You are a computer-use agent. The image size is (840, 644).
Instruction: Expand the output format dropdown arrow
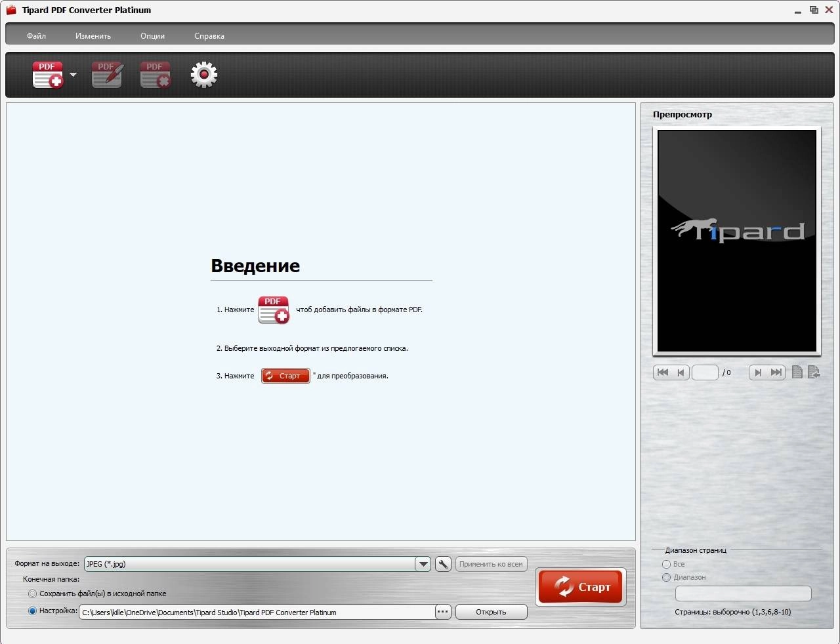click(x=423, y=564)
